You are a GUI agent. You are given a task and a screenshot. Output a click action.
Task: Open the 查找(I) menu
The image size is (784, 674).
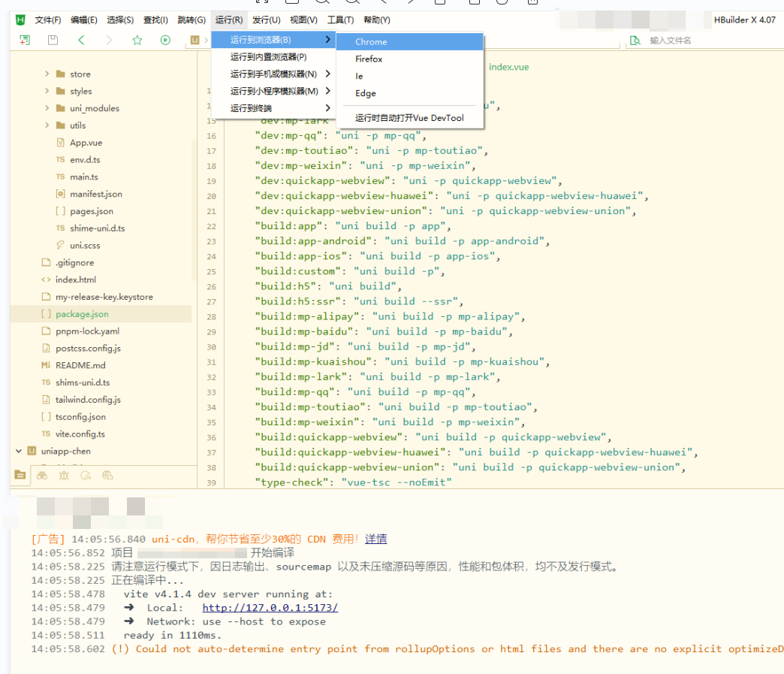155,20
